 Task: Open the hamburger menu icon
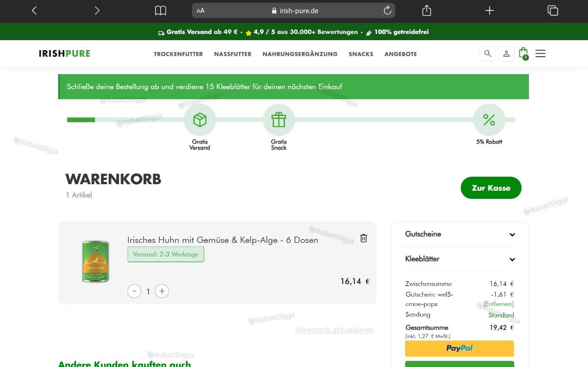pyautogui.click(x=540, y=53)
